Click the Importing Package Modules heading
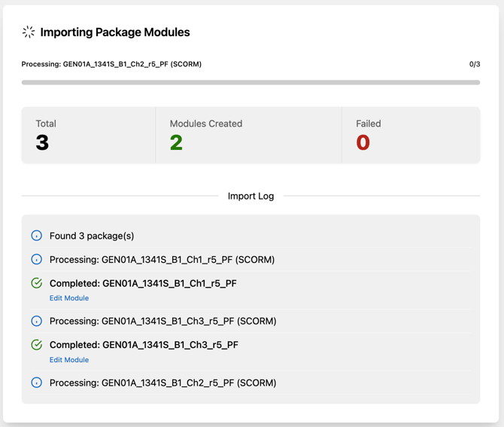The height and width of the screenshot is (427, 504). click(x=115, y=32)
